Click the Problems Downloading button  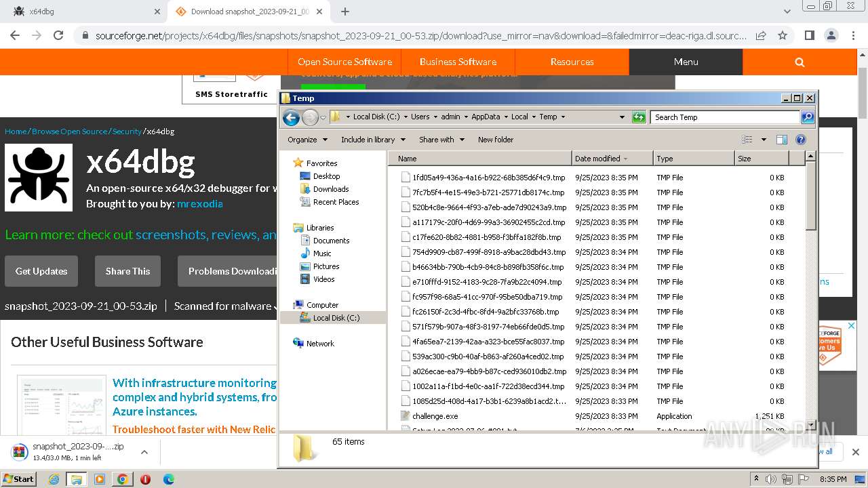pos(228,271)
